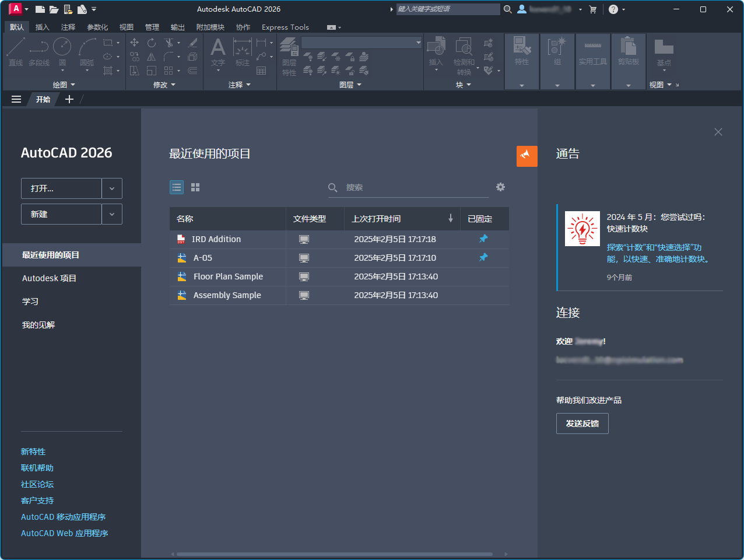
Task: Switch to the 管理 ribbon tab
Action: (x=152, y=27)
